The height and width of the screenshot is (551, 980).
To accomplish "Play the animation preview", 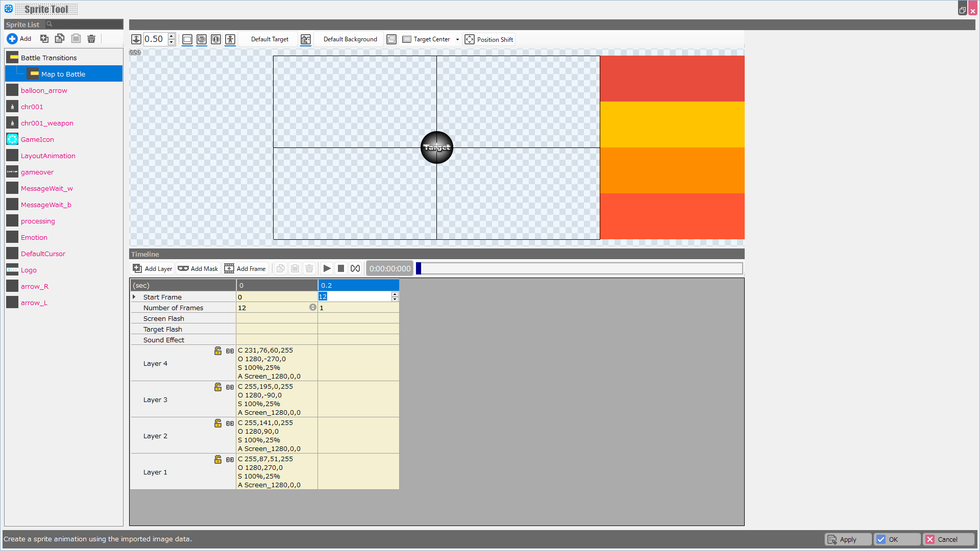I will pyautogui.click(x=327, y=269).
